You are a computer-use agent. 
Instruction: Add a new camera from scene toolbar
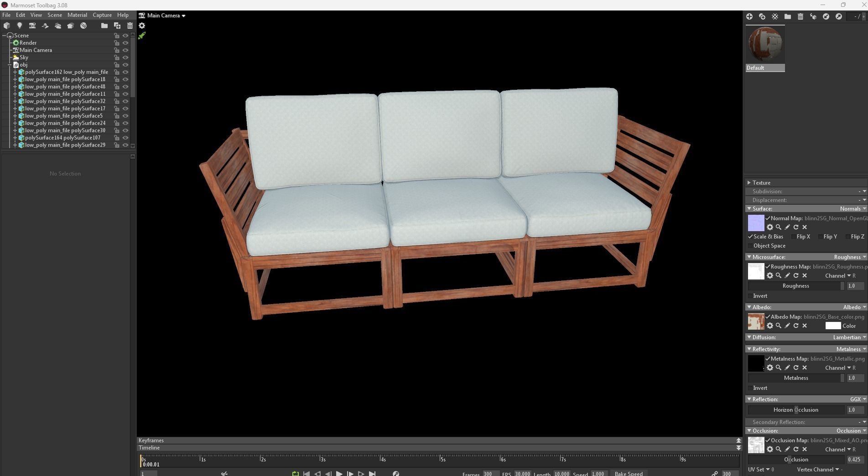[x=32, y=26]
